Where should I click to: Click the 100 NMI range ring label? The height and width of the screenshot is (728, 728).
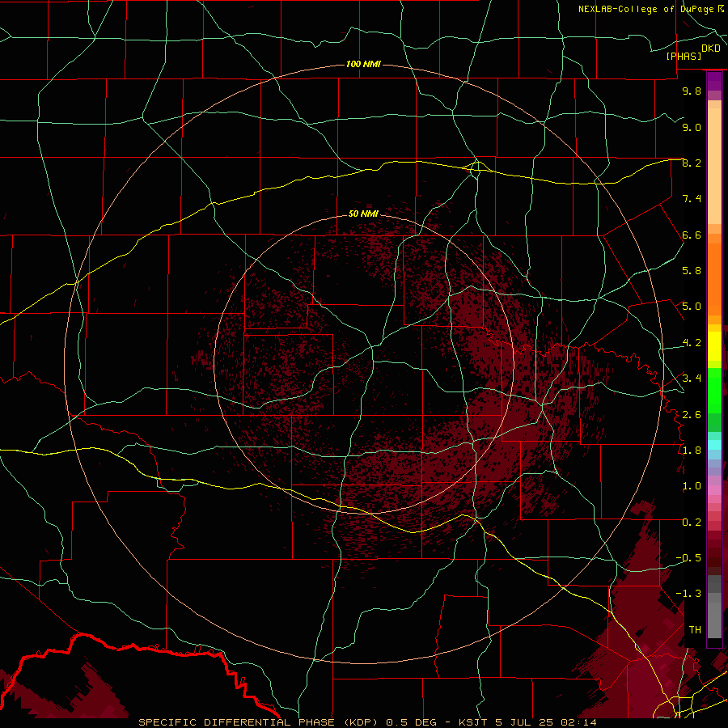coord(363,64)
